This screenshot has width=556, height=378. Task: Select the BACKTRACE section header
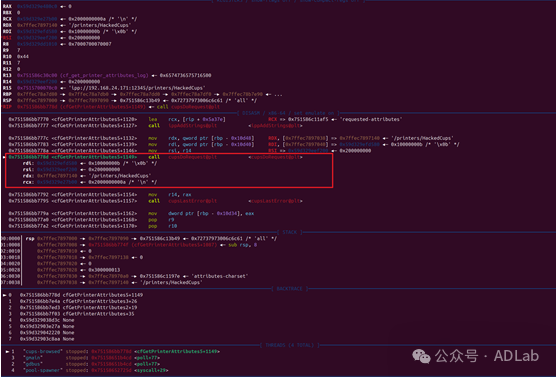click(x=289, y=289)
